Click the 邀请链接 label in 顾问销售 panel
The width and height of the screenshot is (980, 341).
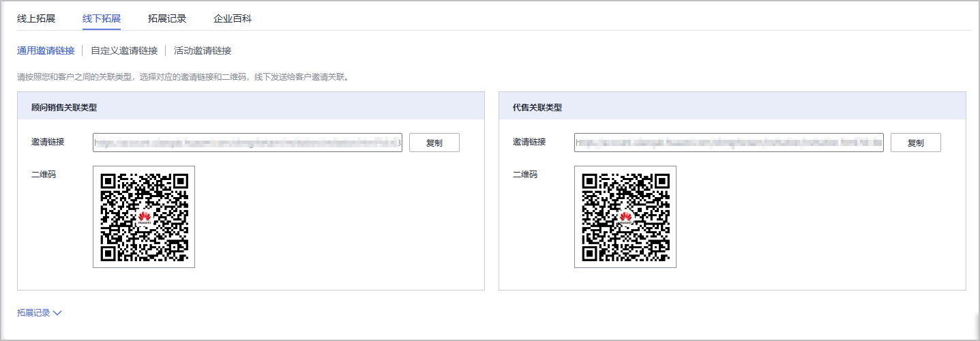(x=48, y=142)
